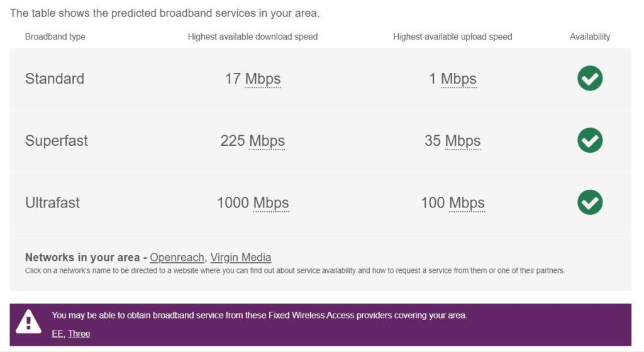Image resolution: width=644 pixels, height=352 pixels.
Task: Click the Standard availability green checkmark
Action: (590, 79)
